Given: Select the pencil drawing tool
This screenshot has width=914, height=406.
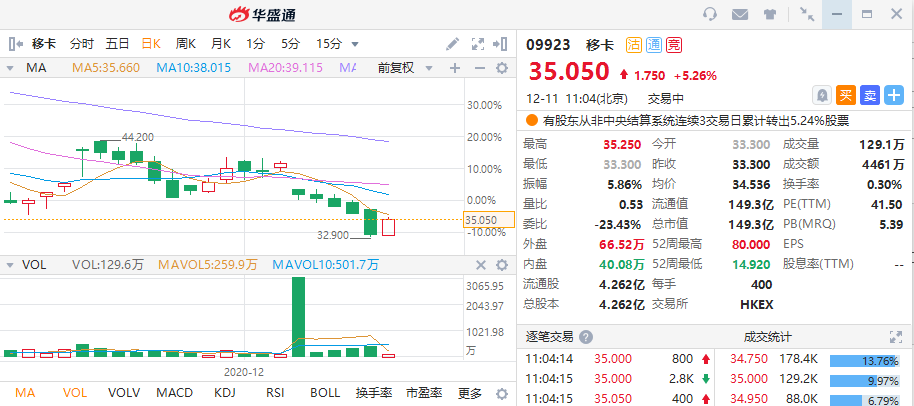Looking at the screenshot, I should pyautogui.click(x=452, y=44).
